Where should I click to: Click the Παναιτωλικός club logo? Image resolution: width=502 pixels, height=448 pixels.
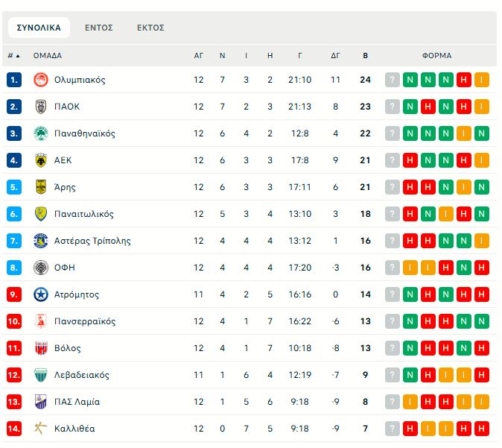[x=41, y=214]
